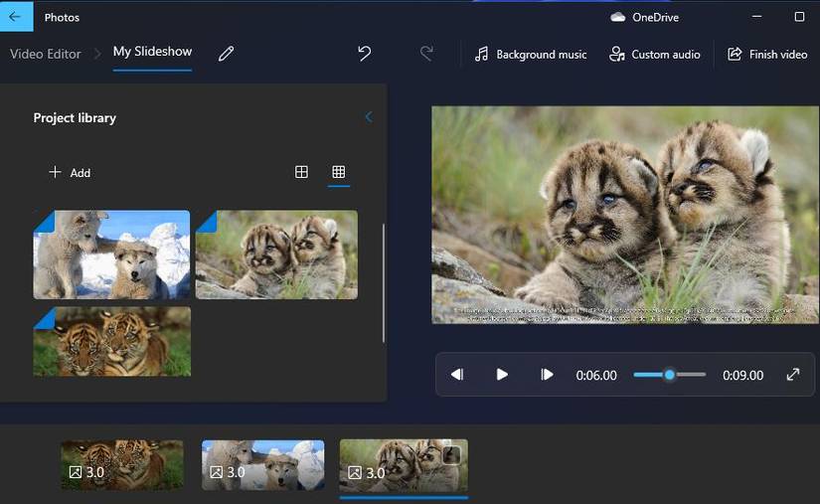Add media to Project library

coord(70,172)
